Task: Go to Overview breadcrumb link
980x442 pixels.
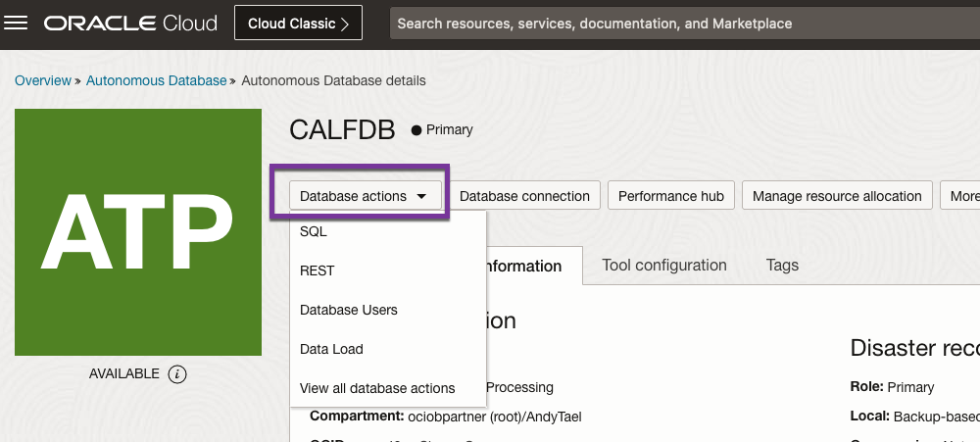Action: tap(43, 80)
